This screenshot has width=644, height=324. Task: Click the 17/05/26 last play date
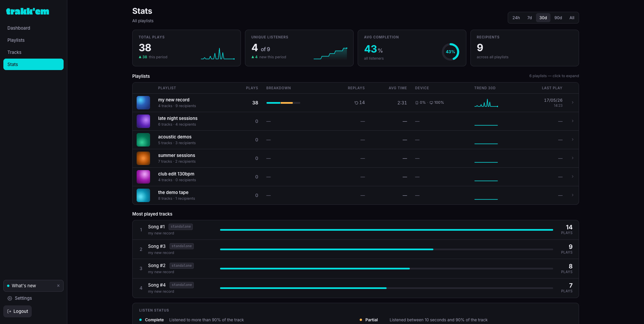point(553,100)
